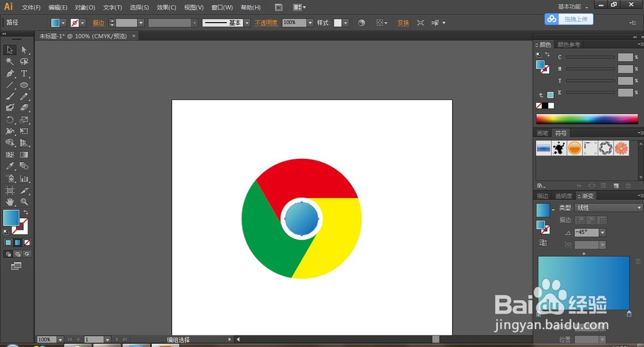Pick the Gradient tool in toolbox
Image resolution: width=644 pixels, height=347 pixels.
(24, 155)
